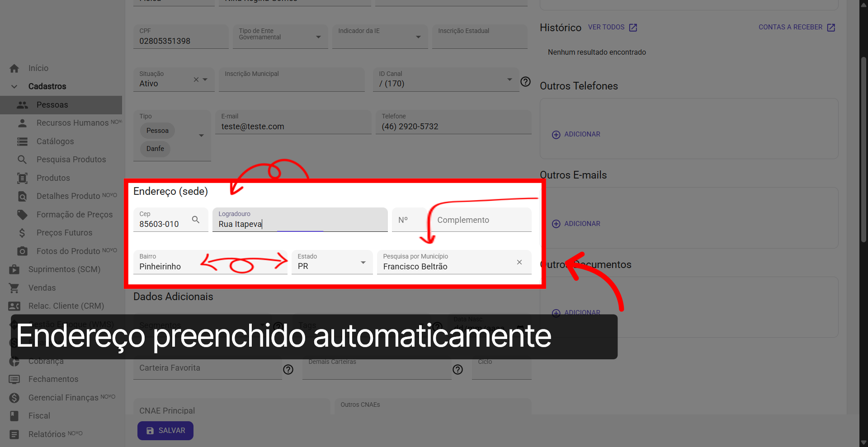
Task: Click the CEP search magnifier icon
Action: click(196, 220)
